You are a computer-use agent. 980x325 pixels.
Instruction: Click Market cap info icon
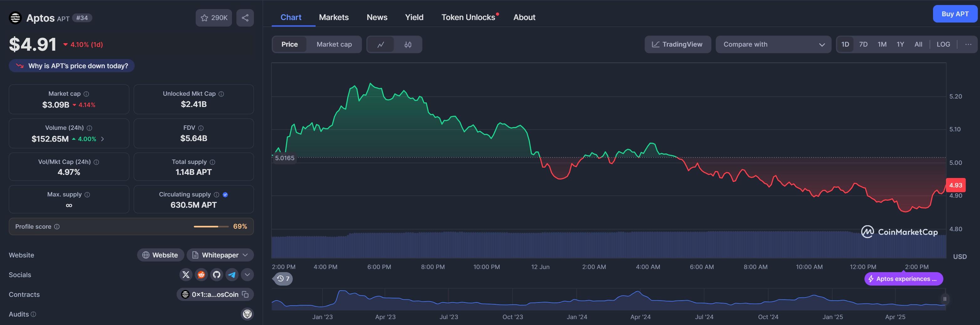(86, 94)
